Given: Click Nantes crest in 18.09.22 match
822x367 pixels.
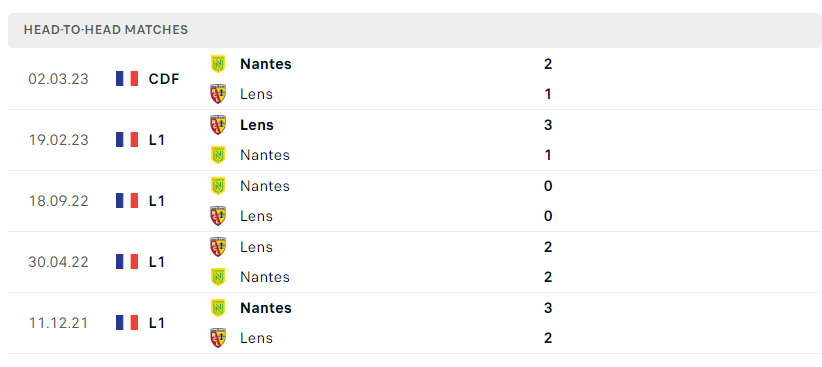Looking at the screenshot, I should coord(218,186).
